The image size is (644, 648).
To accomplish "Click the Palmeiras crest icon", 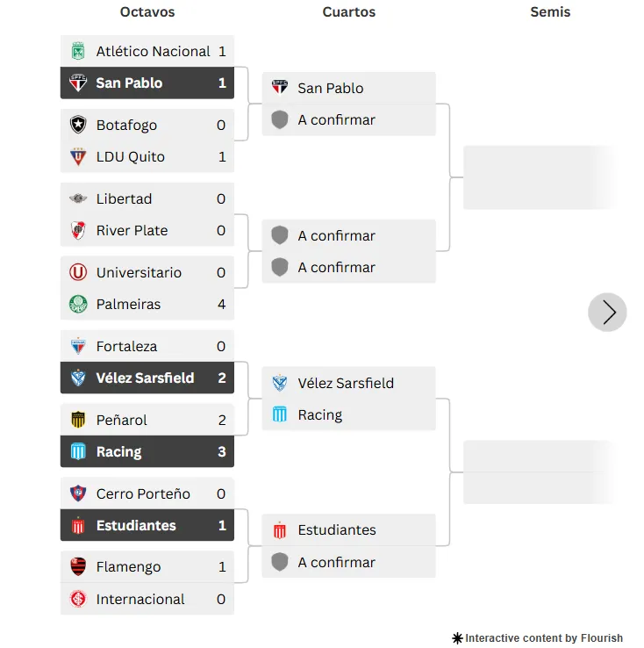I will point(78,305).
